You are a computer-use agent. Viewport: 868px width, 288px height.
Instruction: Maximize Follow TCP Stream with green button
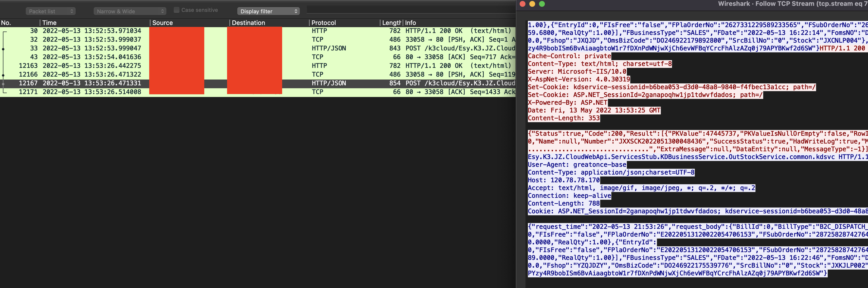[x=542, y=4]
